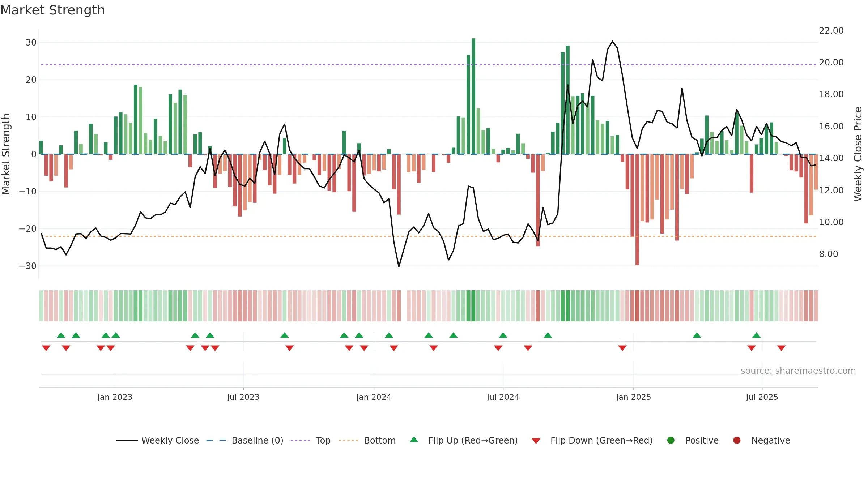Click the dark red Negative legend dot
The image size is (868, 488).
(x=737, y=440)
